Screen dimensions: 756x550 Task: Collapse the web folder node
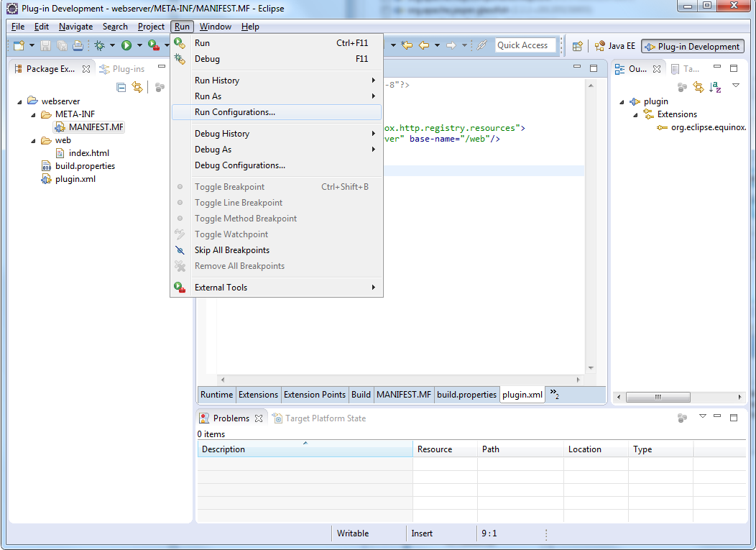pyautogui.click(x=33, y=141)
